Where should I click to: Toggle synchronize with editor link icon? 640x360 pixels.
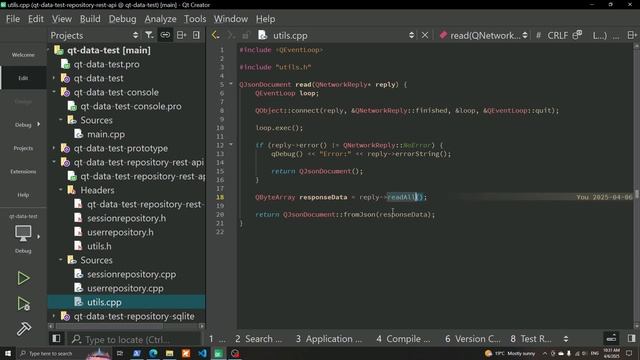pos(165,35)
